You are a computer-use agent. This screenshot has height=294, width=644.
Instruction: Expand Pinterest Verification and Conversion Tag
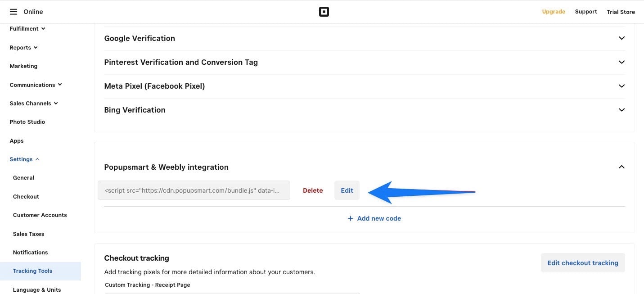click(x=621, y=62)
